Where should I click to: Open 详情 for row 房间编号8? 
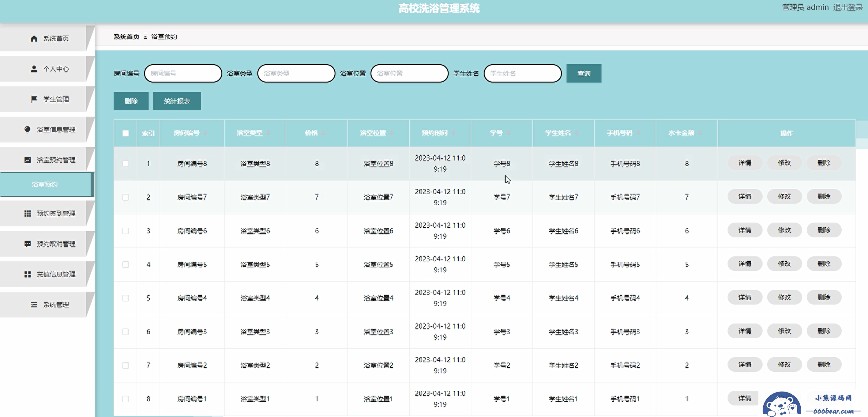tap(745, 163)
